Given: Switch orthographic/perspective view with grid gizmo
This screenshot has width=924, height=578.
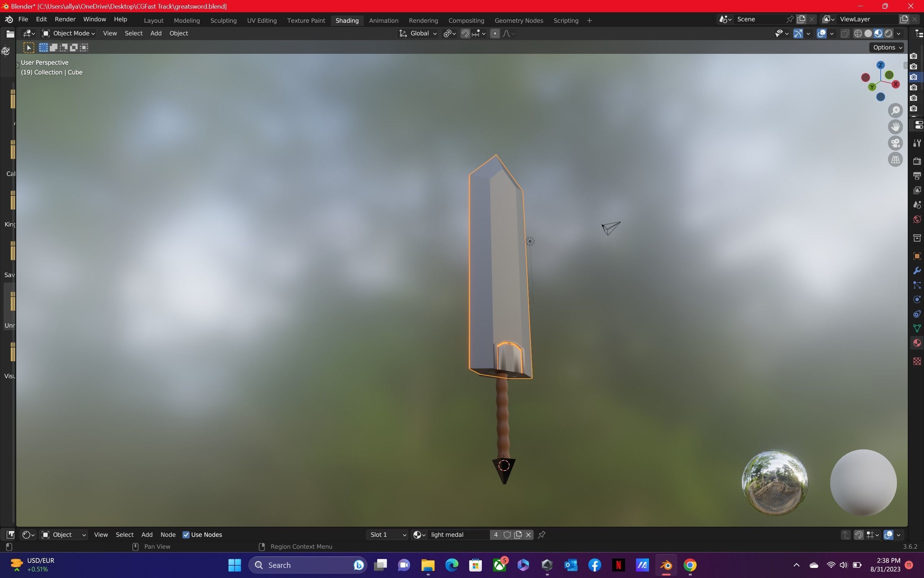Looking at the screenshot, I should click(x=895, y=160).
